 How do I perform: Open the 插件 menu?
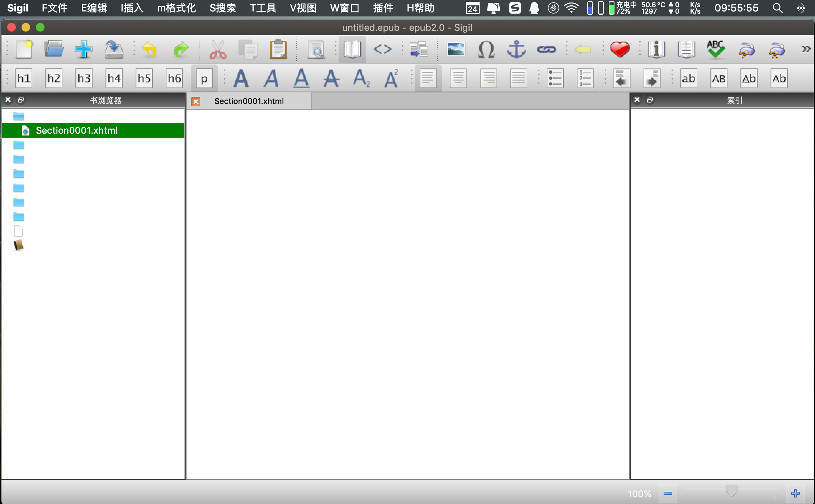tap(383, 8)
